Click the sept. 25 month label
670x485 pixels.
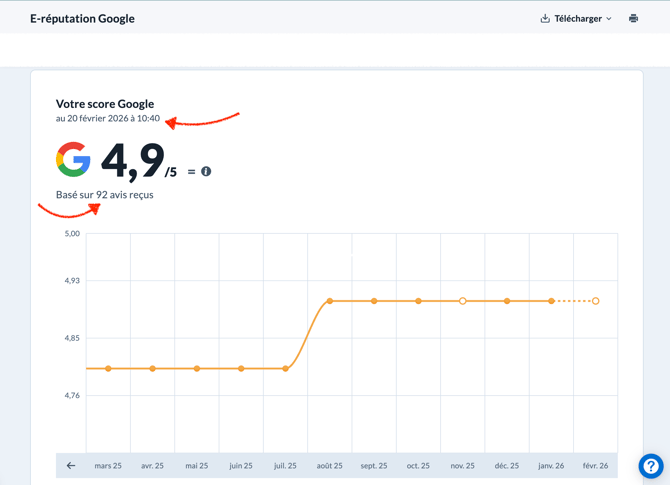[374, 466]
